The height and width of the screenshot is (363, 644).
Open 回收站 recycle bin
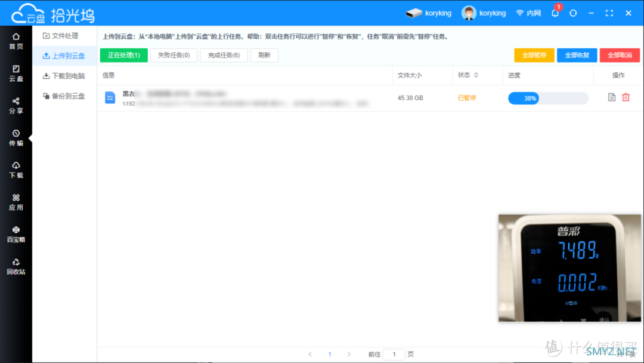click(16, 266)
